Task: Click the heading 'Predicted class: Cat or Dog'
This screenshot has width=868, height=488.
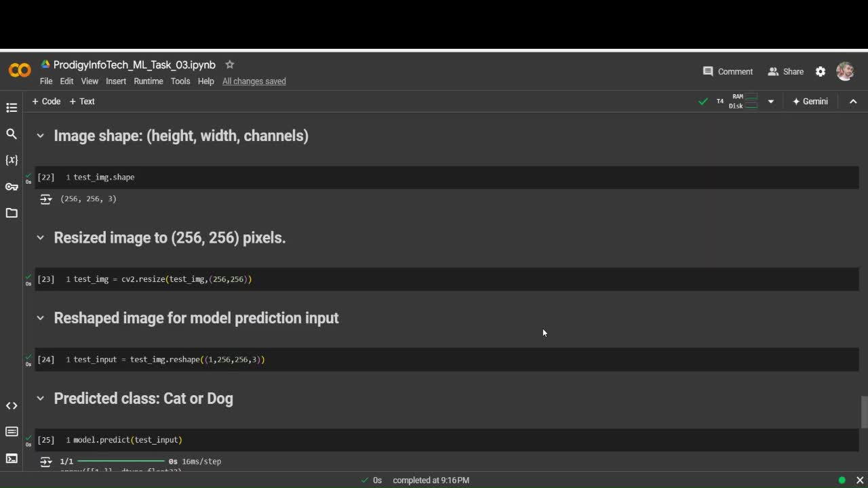Action: coord(143,399)
